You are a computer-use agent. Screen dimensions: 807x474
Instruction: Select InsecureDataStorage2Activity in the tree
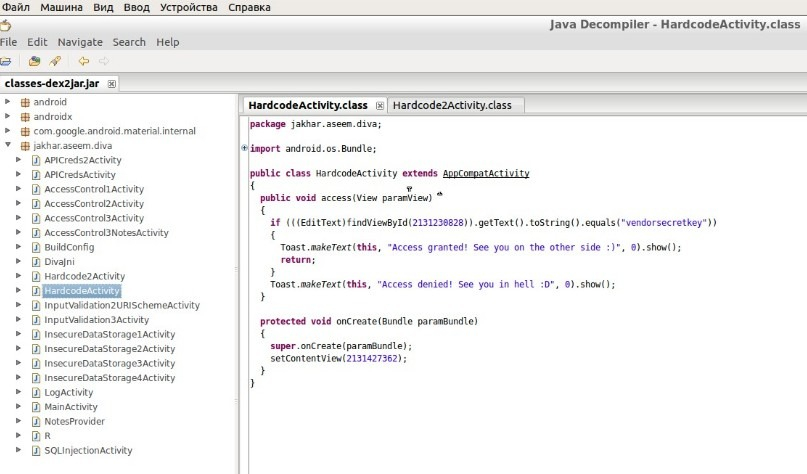(x=110, y=349)
